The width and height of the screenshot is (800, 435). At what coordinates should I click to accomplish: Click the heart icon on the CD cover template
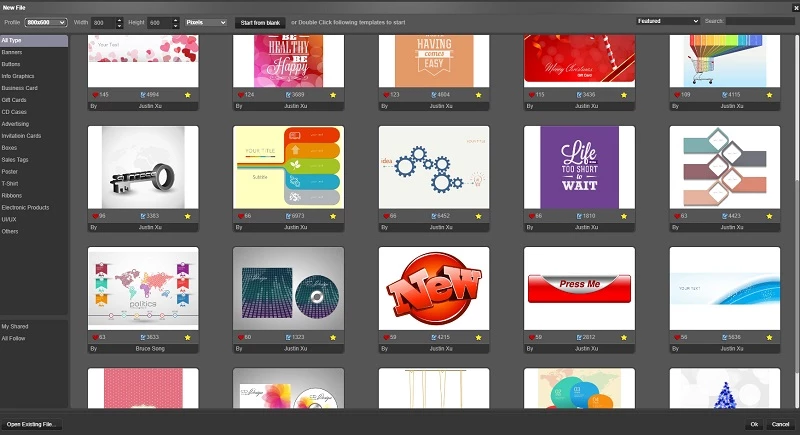[x=239, y=337]
